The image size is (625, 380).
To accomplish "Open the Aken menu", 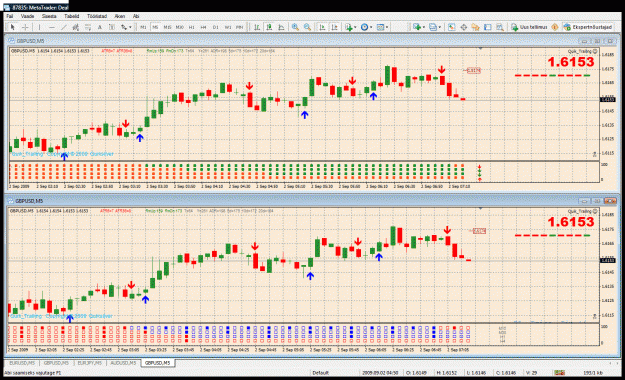I will [x=120, y=16].
